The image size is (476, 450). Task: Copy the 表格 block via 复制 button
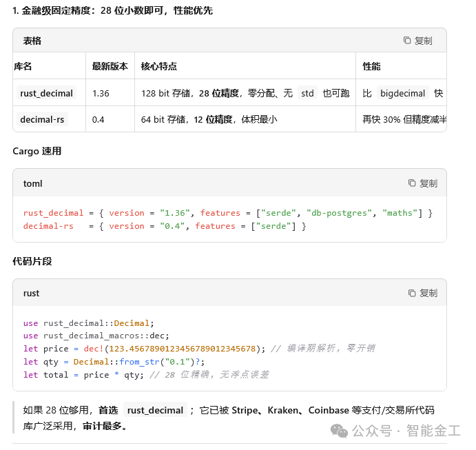pyautogui.click(x=417, y=41)
